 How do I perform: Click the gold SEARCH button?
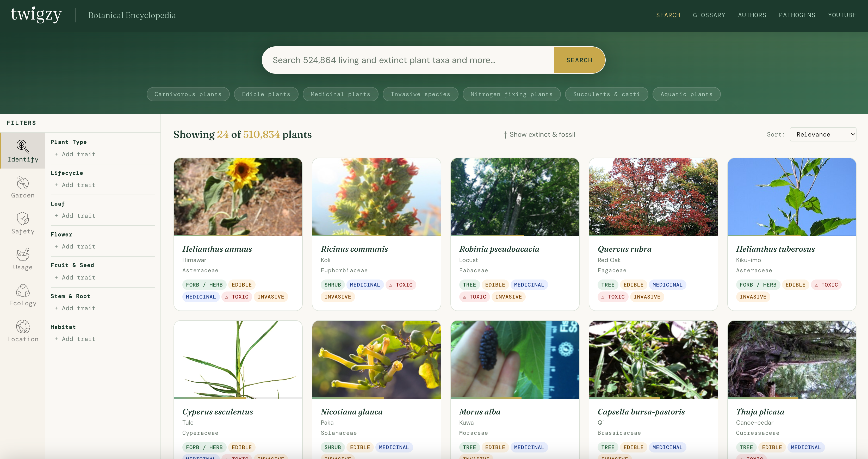tap(579, 60)
